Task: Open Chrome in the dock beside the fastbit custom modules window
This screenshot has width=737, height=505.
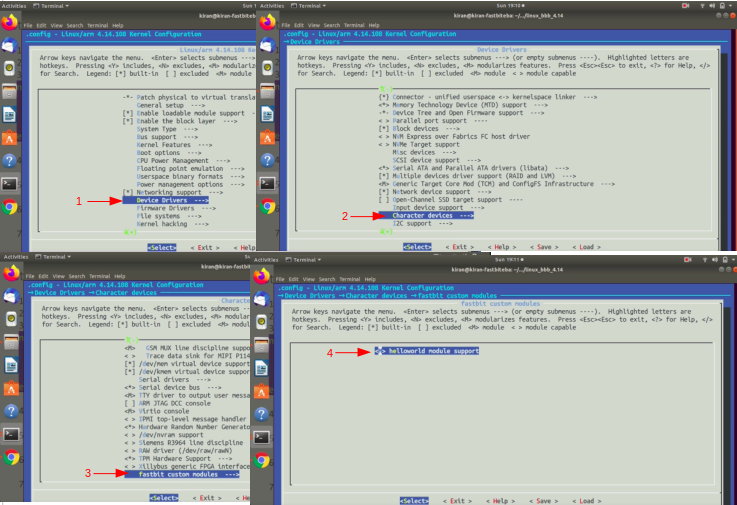Action: (262, 460)
